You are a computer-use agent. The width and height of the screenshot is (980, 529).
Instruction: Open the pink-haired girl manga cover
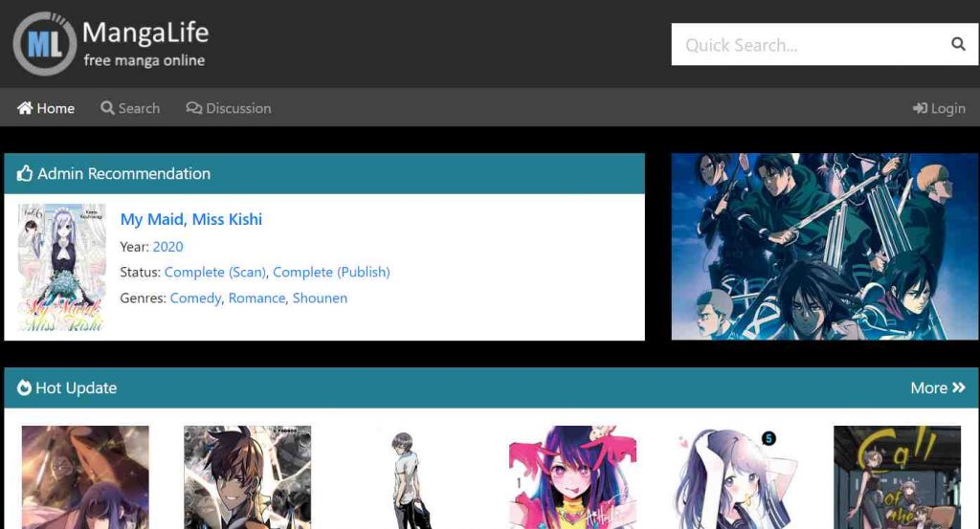pos(572,476)
